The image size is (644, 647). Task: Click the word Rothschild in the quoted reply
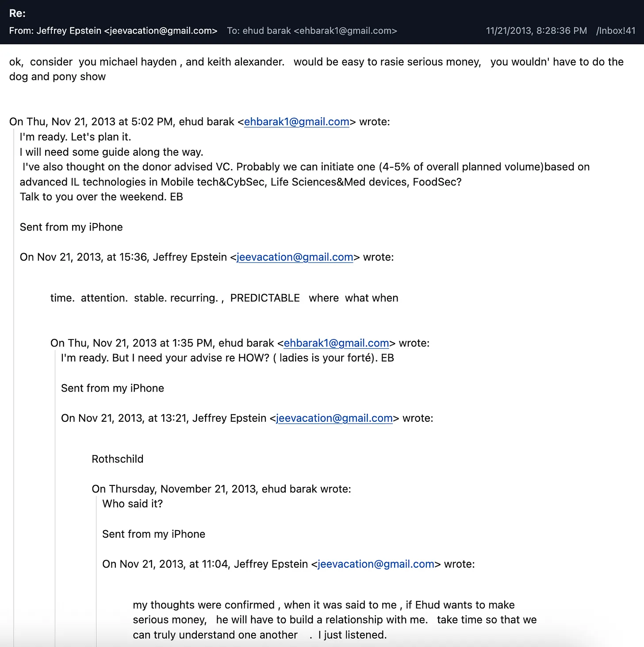(x=117, y=459)
